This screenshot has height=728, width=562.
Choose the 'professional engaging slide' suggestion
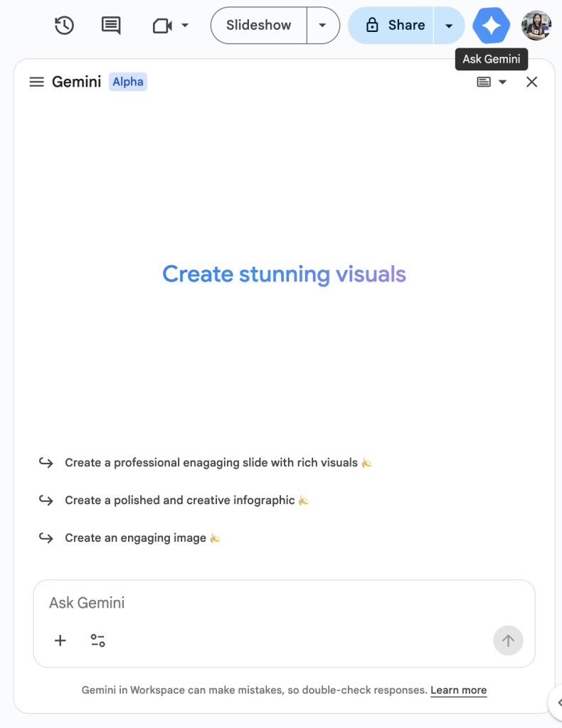[x=211, y=463]
